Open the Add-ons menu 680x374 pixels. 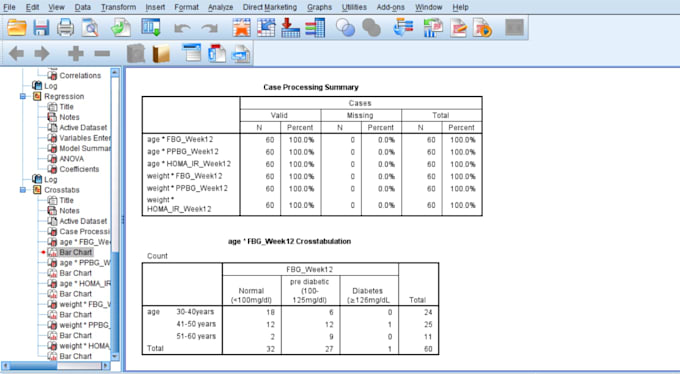[390, 7]
